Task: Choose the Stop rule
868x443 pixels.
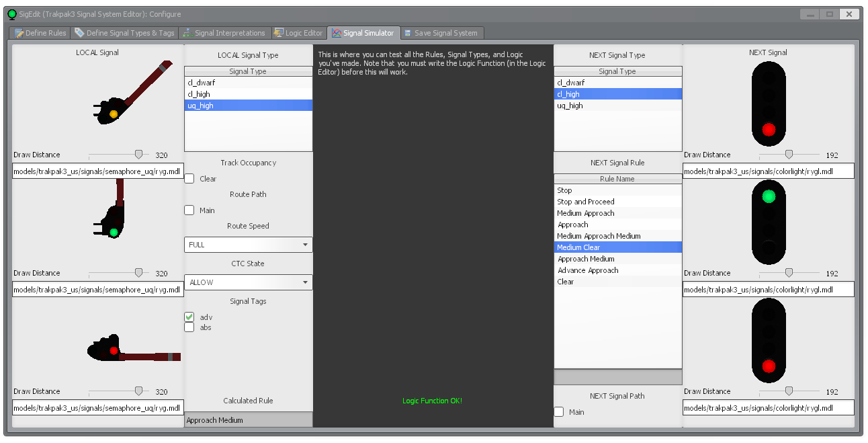Action: pos(618,190)
